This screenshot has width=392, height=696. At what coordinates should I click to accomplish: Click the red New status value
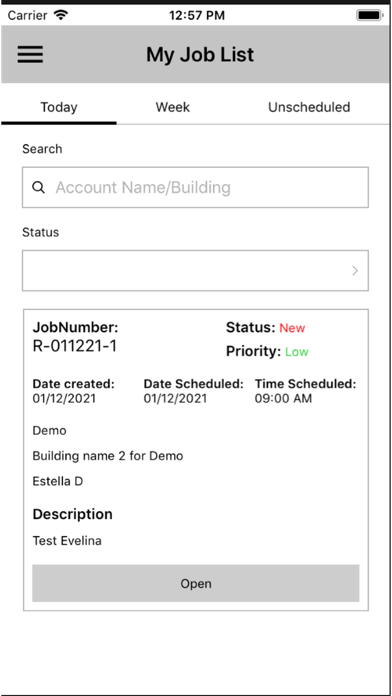click(292, 328)
